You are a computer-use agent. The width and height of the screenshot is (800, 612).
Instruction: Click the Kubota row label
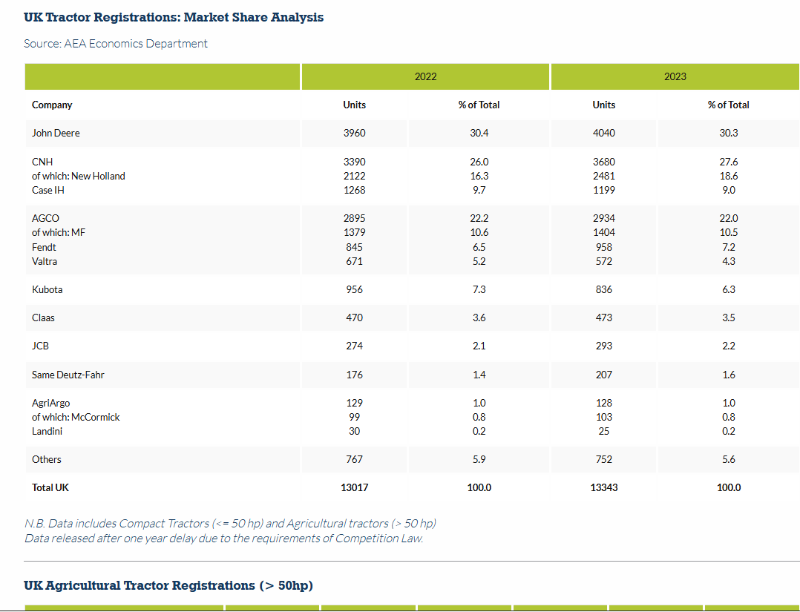pyautogui.click(x=47, y=289)
